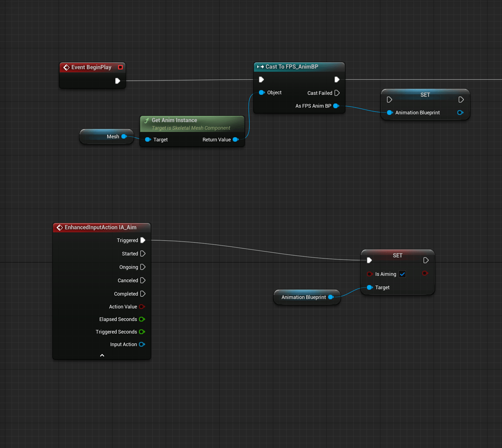Viewport: 502px width, 448px height.
Task: Click the Completed exec pin
Action: point(143,294)
